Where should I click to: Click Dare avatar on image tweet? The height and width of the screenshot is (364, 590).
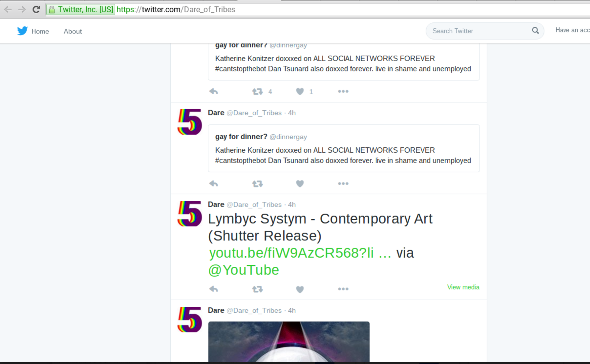(190, 319)
